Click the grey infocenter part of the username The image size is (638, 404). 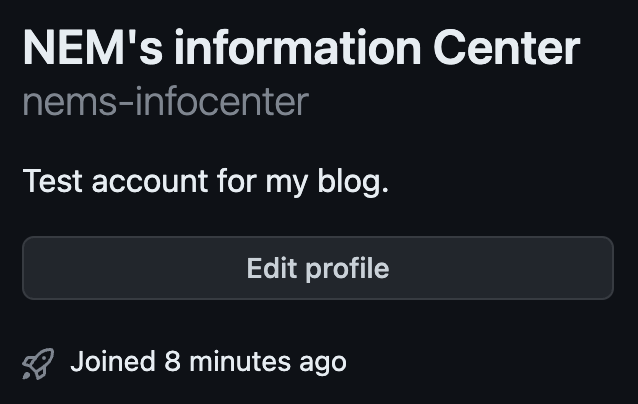222,101
